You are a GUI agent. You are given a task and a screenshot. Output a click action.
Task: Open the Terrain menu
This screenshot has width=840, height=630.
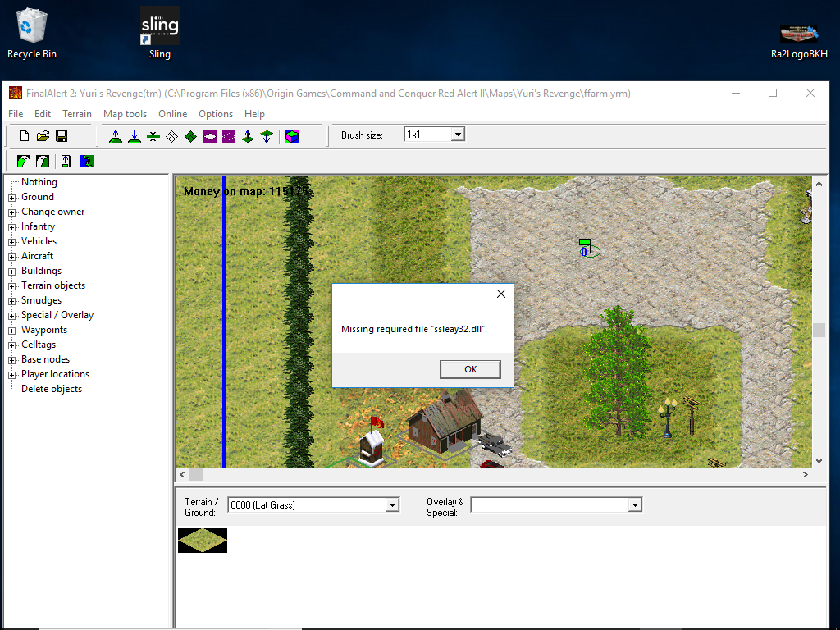(x=77, y=114)
